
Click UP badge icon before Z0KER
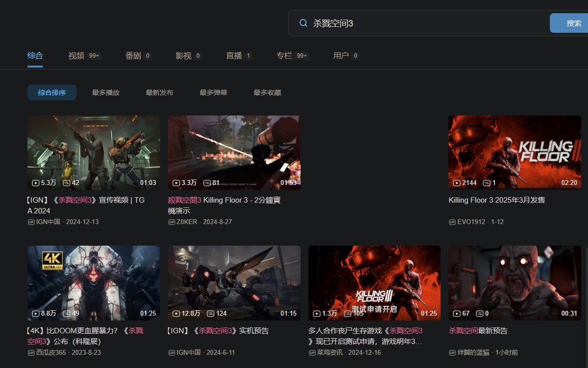172,222
